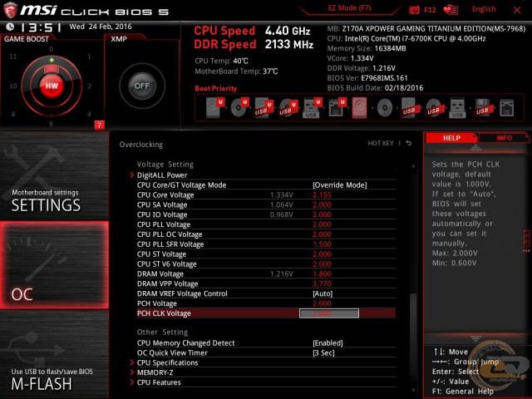The width and height of the screenshot is (532, 399).
Task: Select the UEFI CD/DVD boot device icon
Action: (x=239, y=107)
